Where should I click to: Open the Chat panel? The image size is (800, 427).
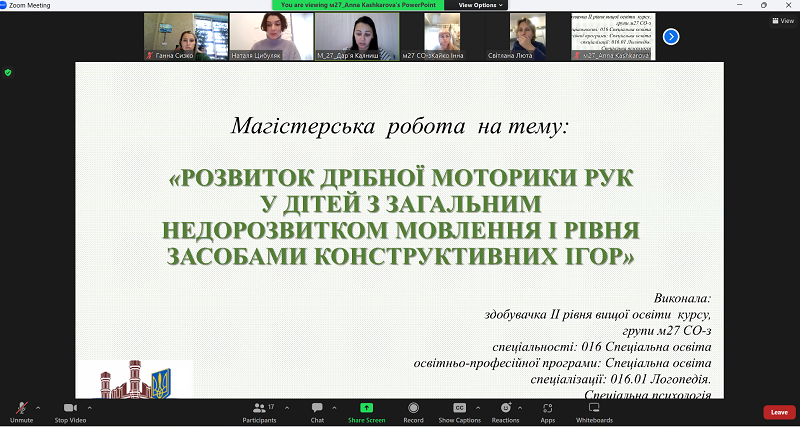click(x=317, y=410)
